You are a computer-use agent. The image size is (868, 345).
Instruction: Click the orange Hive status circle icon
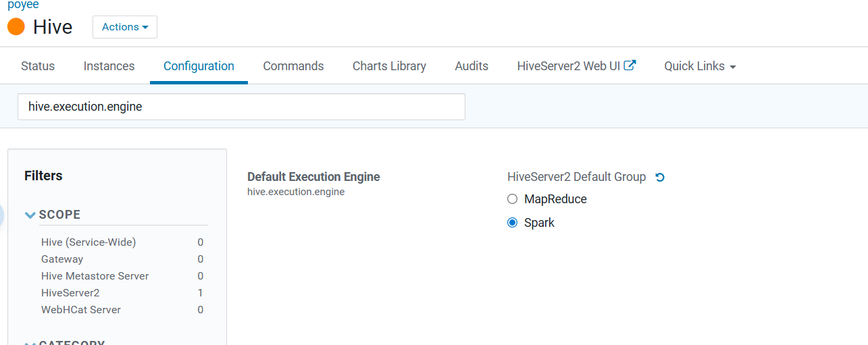16,27
